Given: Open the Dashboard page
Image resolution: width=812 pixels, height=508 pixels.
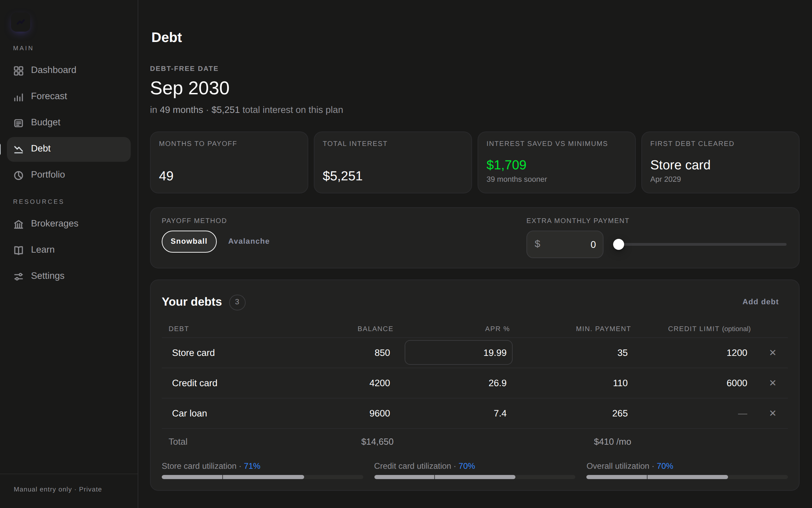Looking at the screenshot, I should click(69, 70).
